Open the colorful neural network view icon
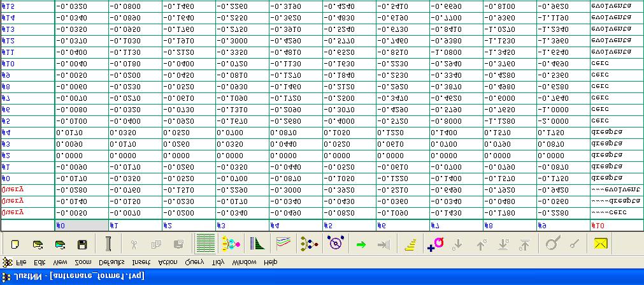644x285 pixels. point(231,244)
